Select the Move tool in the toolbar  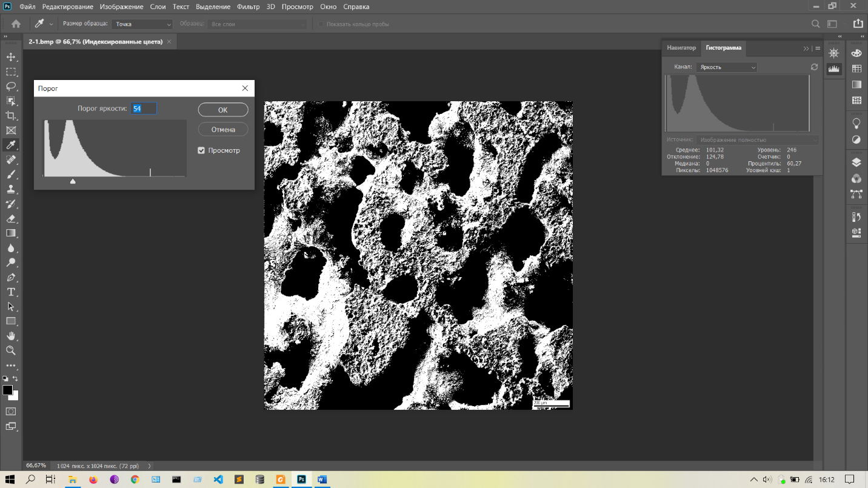tap(11, 57)
